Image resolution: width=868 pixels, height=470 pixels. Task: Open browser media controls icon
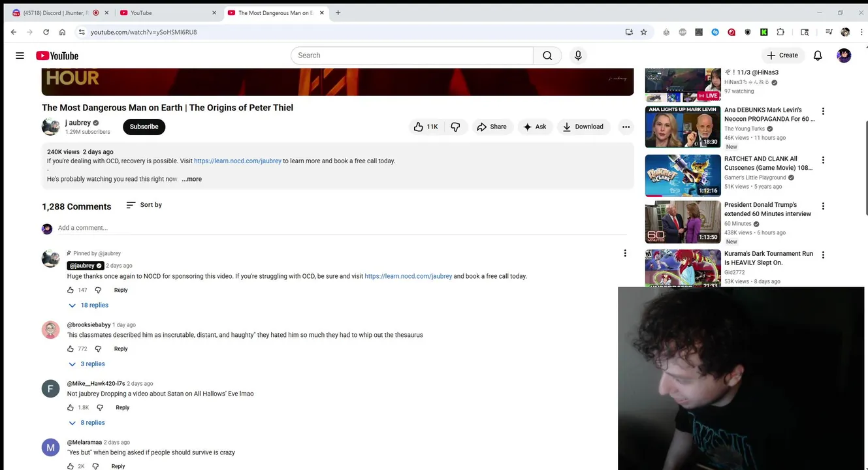pyautogui.click(x=829, y=32)
